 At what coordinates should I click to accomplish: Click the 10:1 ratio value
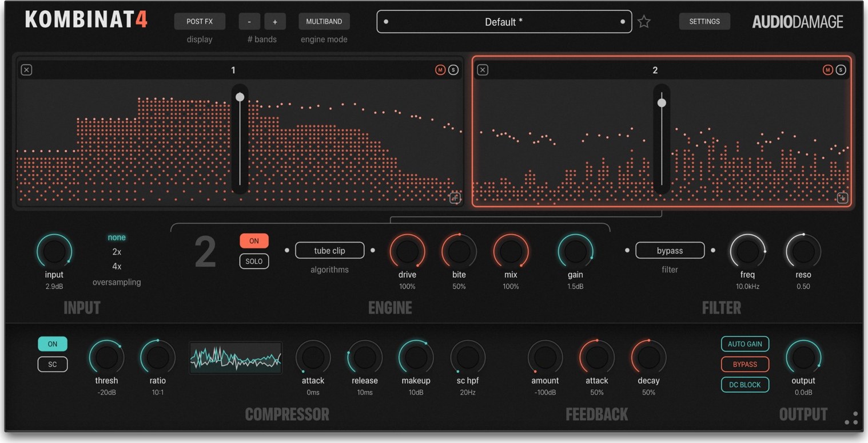click(158, 393)
